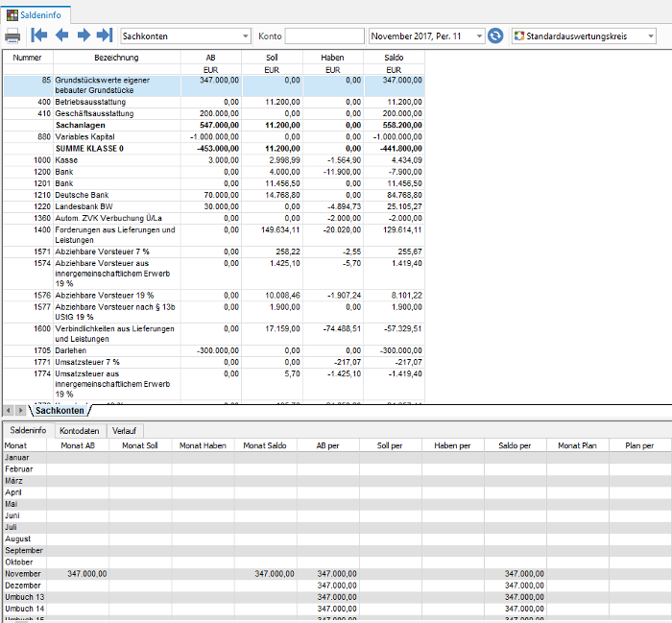Click the Saldeninfo window tab icon
The image size is (672, 623).
click(12, 15)
